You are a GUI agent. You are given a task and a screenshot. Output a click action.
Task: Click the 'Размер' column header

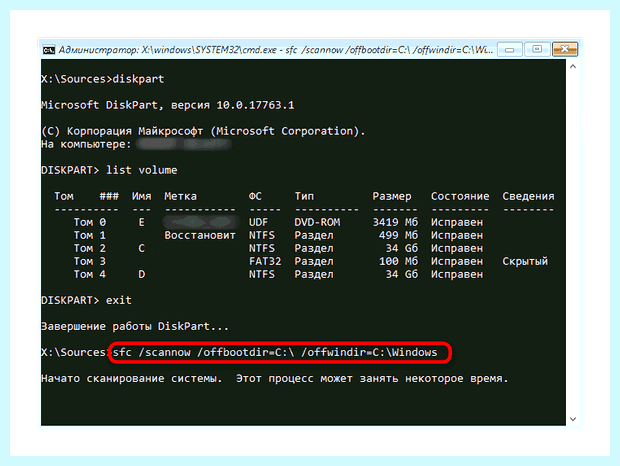[x=392, y=196]
